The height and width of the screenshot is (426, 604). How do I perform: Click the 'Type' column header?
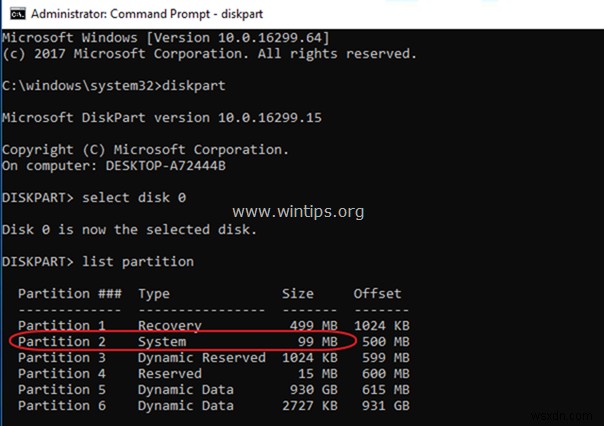154,293
